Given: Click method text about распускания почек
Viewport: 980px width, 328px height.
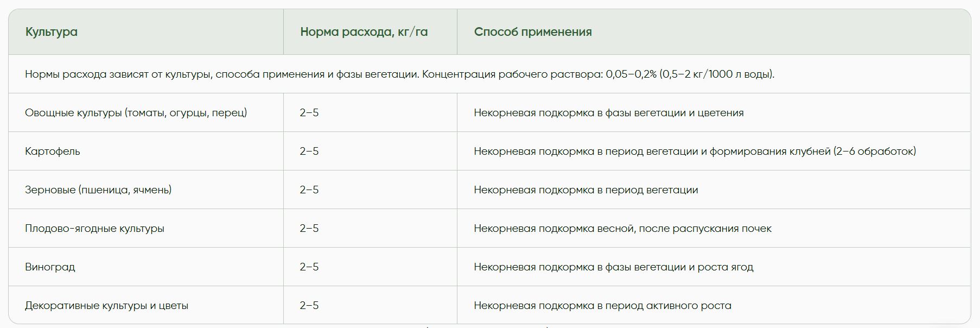Looking at the screenshot, I should click(622, 229).
